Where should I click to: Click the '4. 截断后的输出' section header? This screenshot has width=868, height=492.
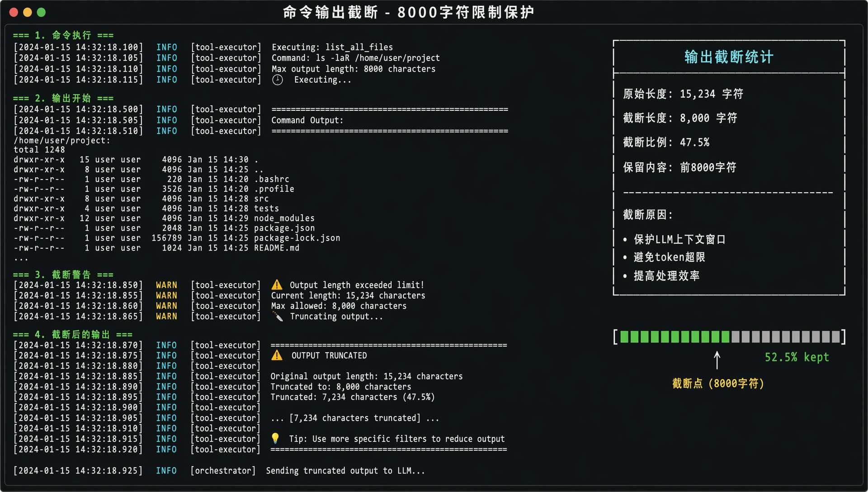pos(72,335)
